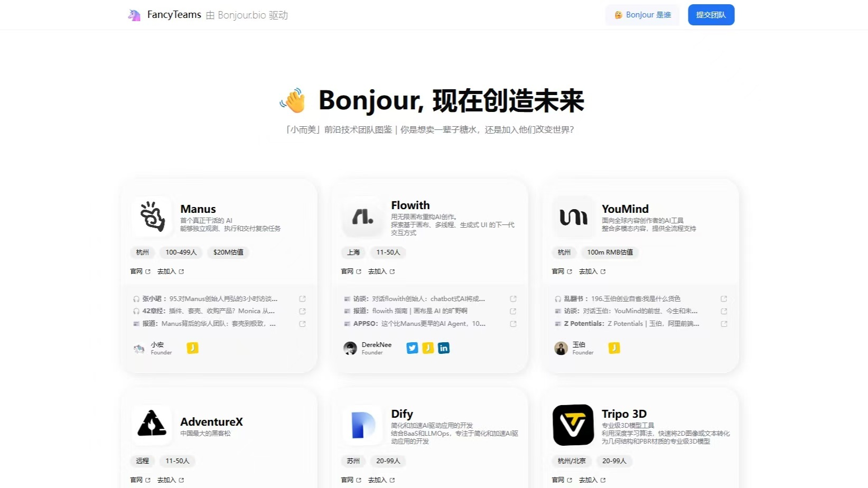Select the YouMind logo icon
Viewport: 868px width, 488px height.
(573, 217)
